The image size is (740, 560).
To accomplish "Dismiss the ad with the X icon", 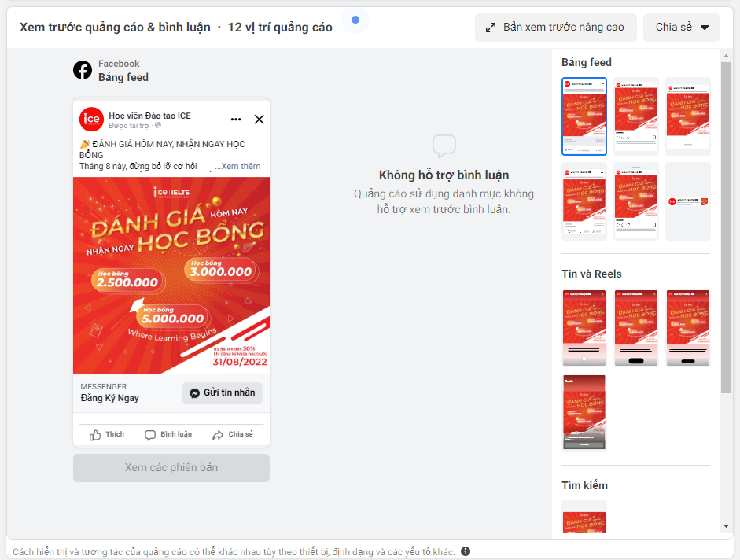I will 259,120.
